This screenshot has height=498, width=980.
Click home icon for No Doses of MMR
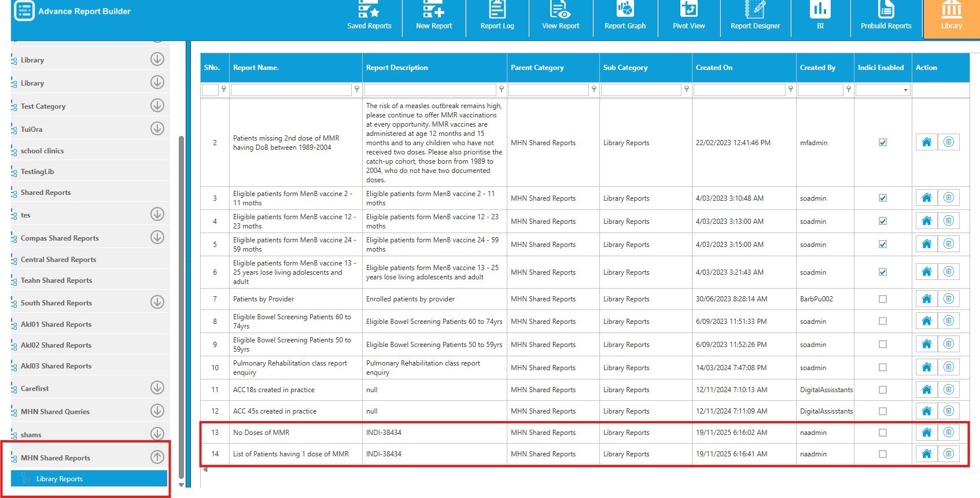[x=926, y=433]
